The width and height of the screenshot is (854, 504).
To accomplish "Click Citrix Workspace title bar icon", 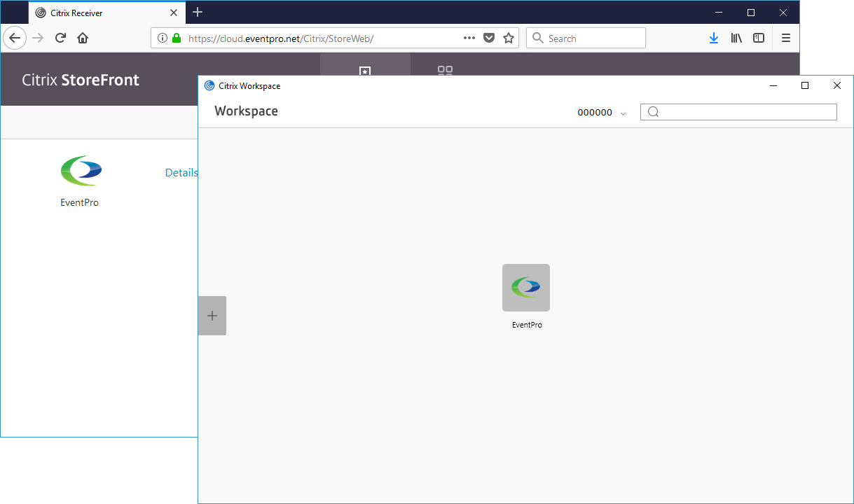I will [209, 85].
